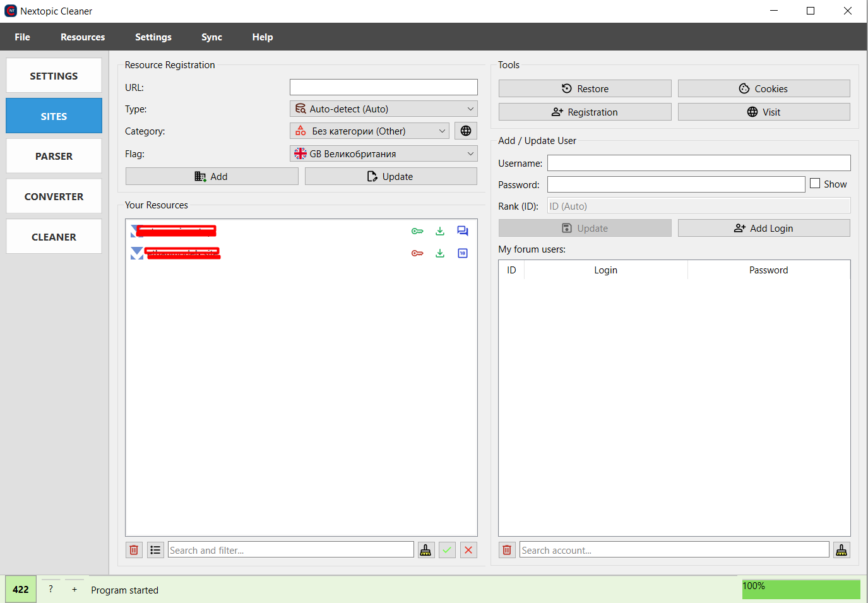Click the globe icon beside the Category dropdown
This screenshot has height=603, width=868.
coord(465,131)
